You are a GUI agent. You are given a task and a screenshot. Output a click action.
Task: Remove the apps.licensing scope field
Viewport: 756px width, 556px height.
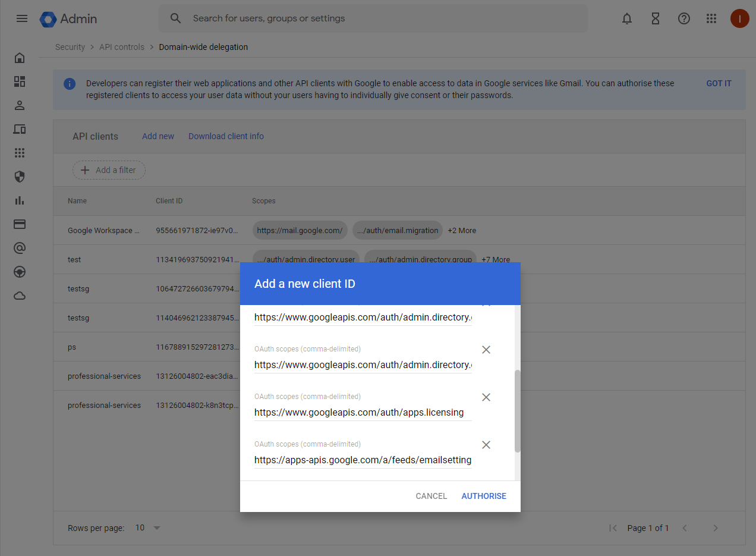(x=486, y=397)
